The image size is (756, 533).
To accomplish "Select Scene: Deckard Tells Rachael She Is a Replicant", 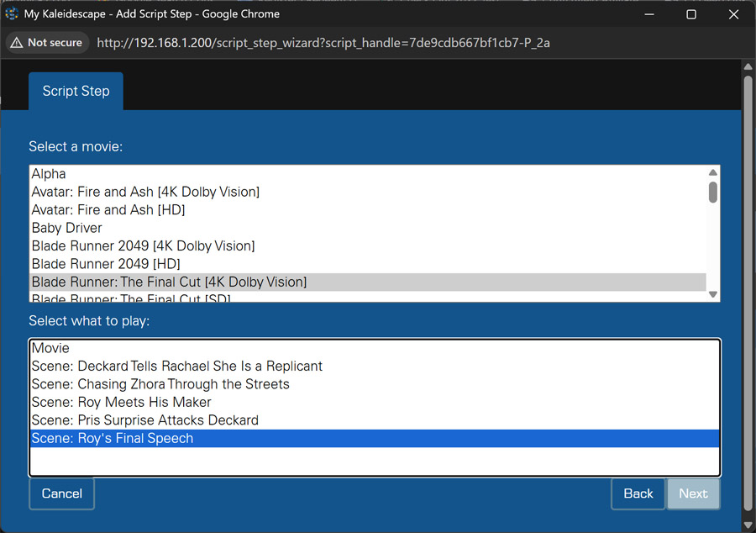I will click(375, 366).
